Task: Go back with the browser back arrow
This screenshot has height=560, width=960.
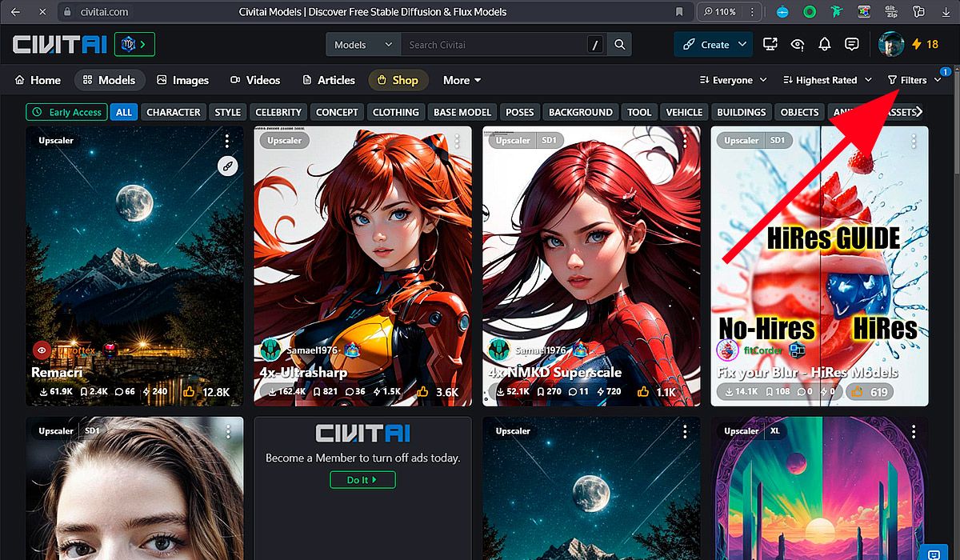Action: coord(15,12)
